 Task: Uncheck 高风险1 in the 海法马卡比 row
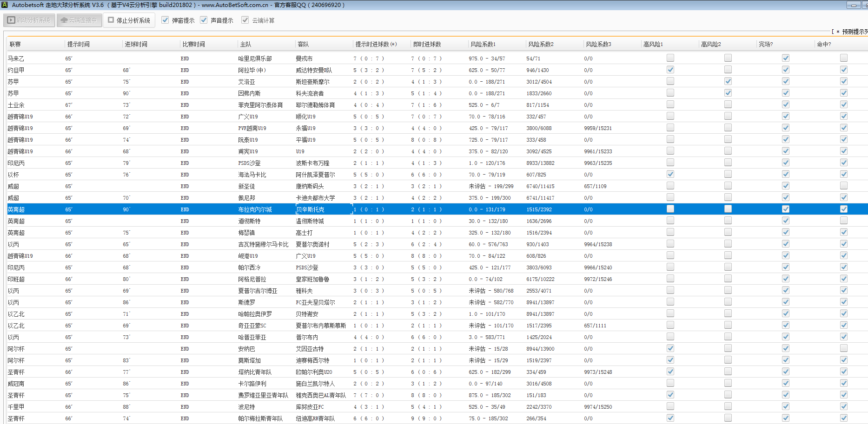[670, 174]
